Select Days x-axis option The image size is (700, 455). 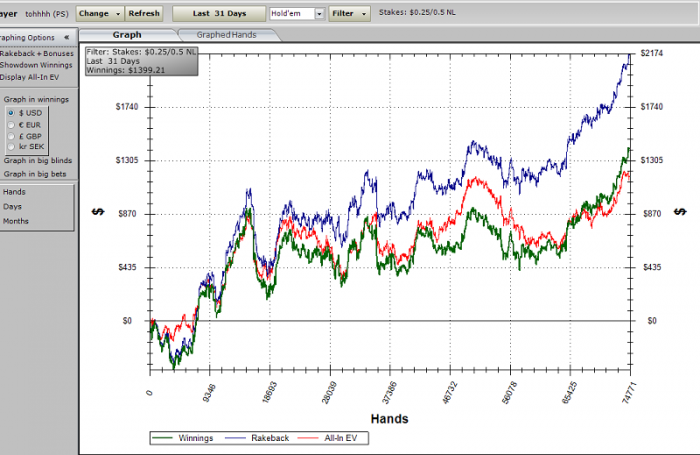pos(12,207)
